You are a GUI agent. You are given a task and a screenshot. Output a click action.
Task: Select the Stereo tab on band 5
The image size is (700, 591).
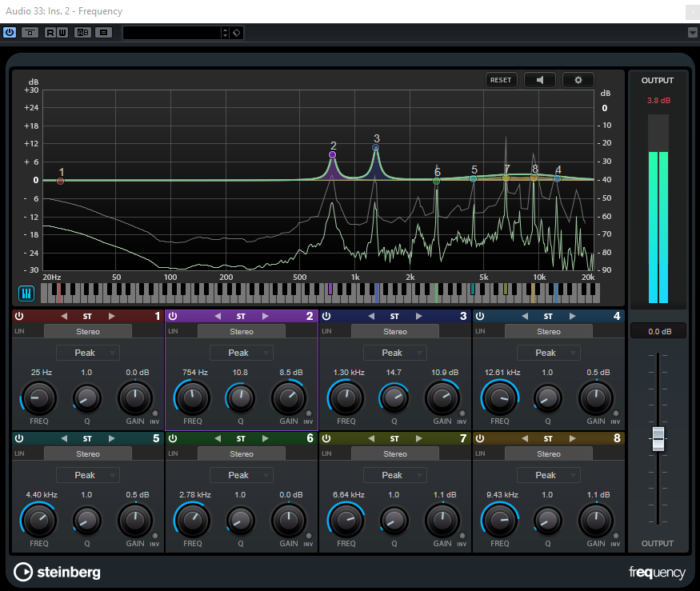[x=88, y=454]
